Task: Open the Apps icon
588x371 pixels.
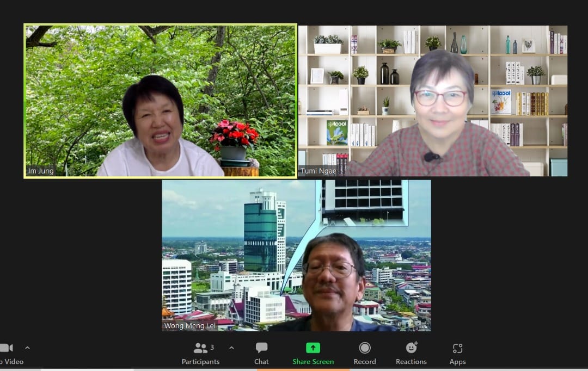Action: (x=457, y=348)
